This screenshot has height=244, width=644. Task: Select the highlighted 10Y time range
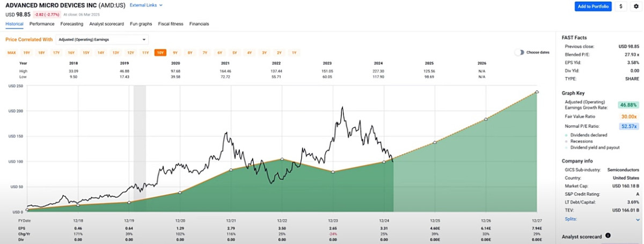click(x=160, y=53)
